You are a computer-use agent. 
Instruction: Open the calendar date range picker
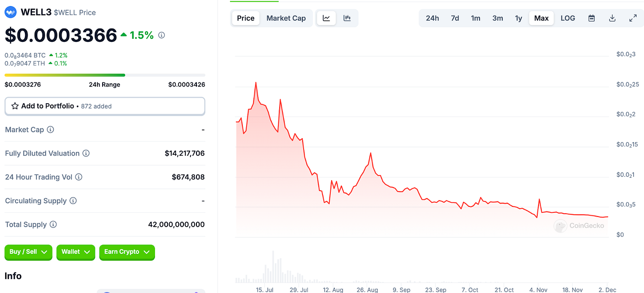pos(592,18)
